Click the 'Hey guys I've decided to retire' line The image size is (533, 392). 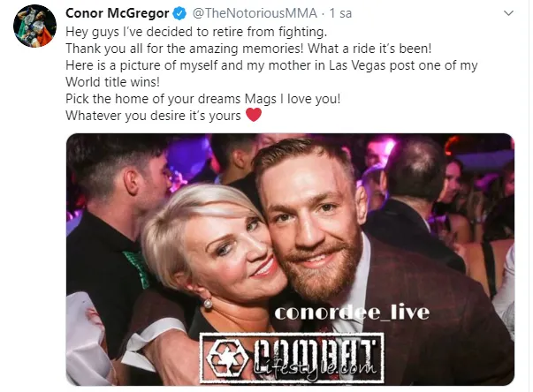tap(196, 32)
